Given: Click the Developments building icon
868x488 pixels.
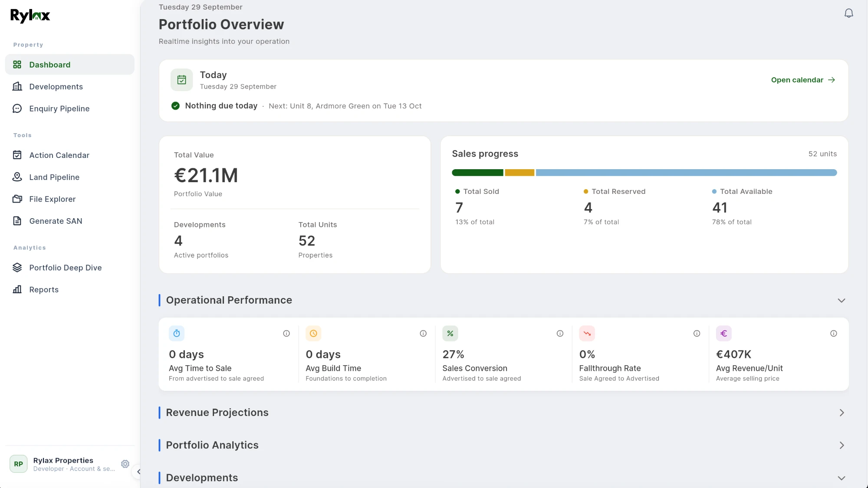Looking at the screenshot, I should pyautogui.click(x=17, y=86).
